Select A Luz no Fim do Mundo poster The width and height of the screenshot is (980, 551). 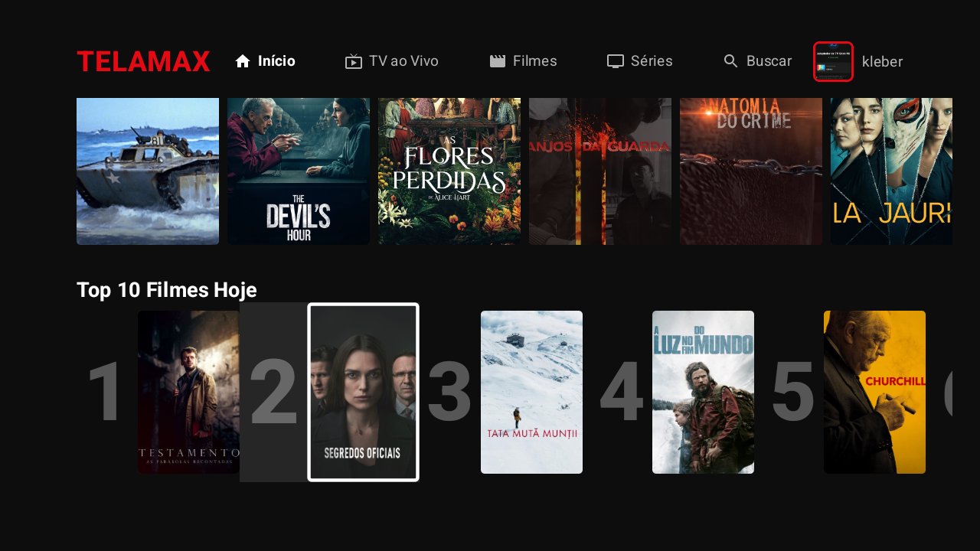pyautogui.click(x=703, y=392)
